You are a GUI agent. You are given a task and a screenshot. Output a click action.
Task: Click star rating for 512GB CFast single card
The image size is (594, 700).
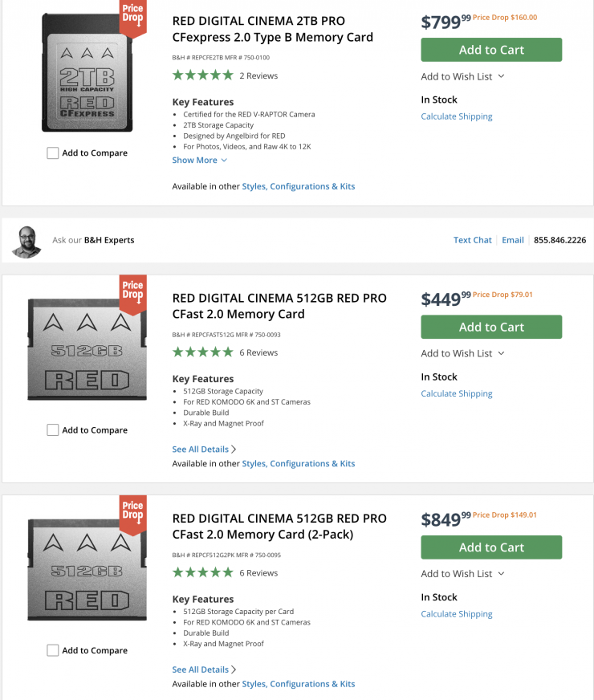tap(202, 352)
